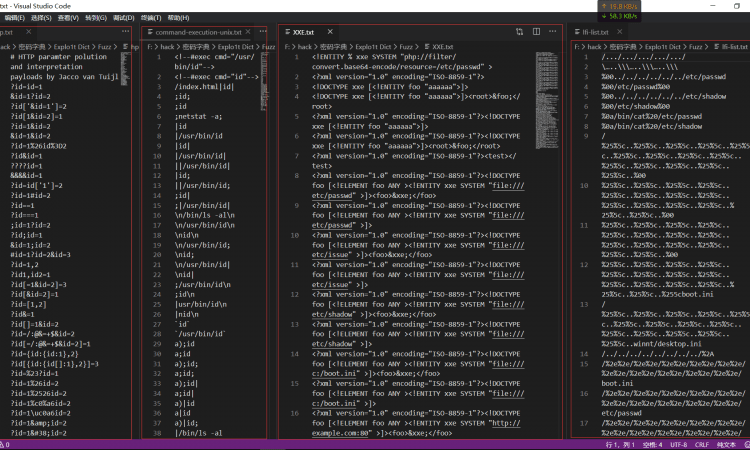
Task: Click the minimap of command-execution-unix.txt editor
Action: coord(264,81)
